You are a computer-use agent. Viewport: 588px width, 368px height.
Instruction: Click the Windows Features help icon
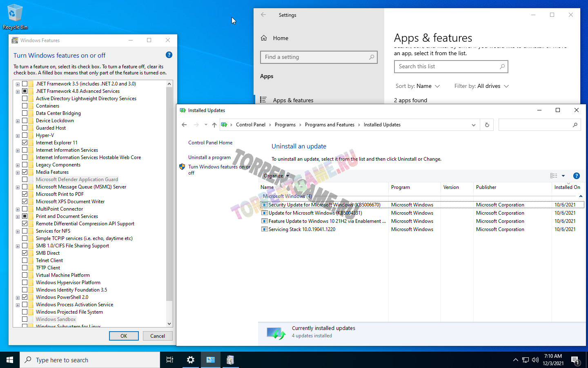(169, 55)
